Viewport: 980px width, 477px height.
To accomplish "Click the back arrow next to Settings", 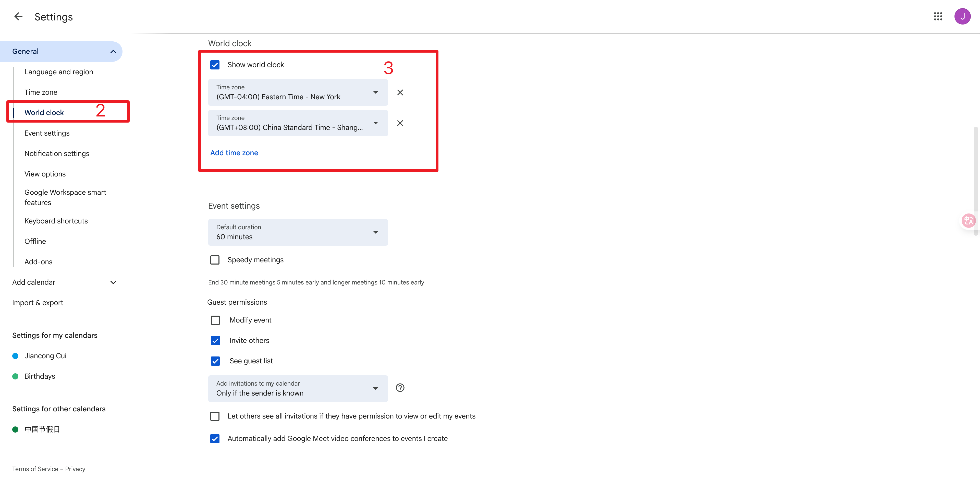I will [x=18, y=16].
